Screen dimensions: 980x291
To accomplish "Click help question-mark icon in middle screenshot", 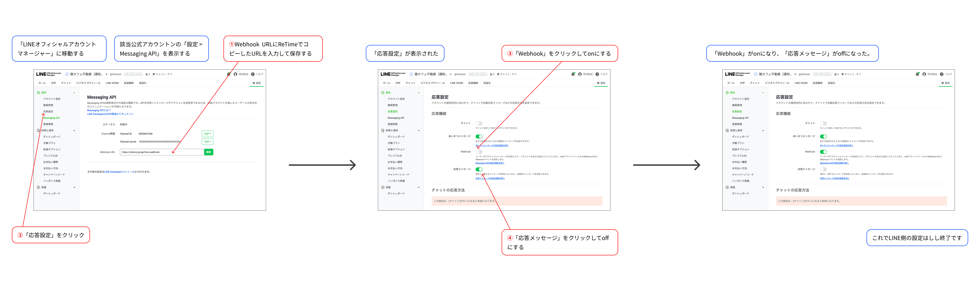I will 597,74.
